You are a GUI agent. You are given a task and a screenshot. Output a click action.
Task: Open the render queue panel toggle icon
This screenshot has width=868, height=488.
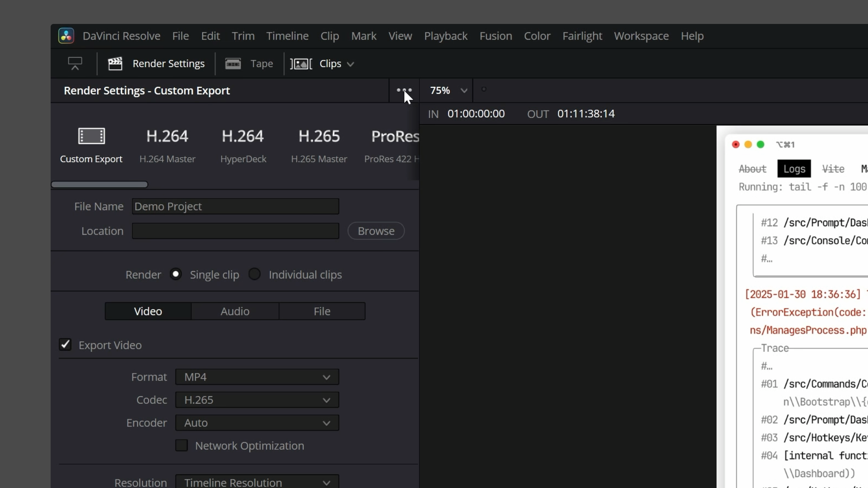[75, 63]
